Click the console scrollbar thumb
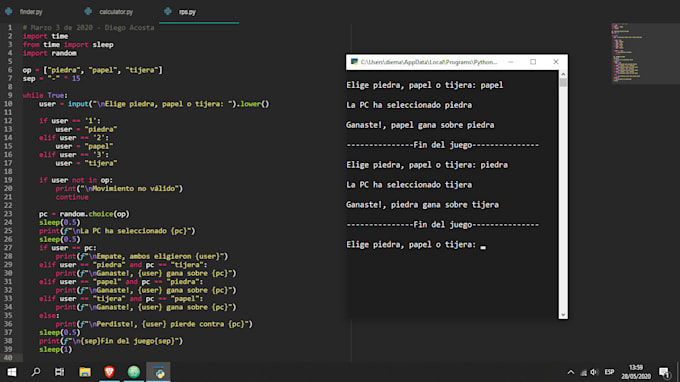Image resolution: width=680 pixels, height=382 pixels. 563,82
